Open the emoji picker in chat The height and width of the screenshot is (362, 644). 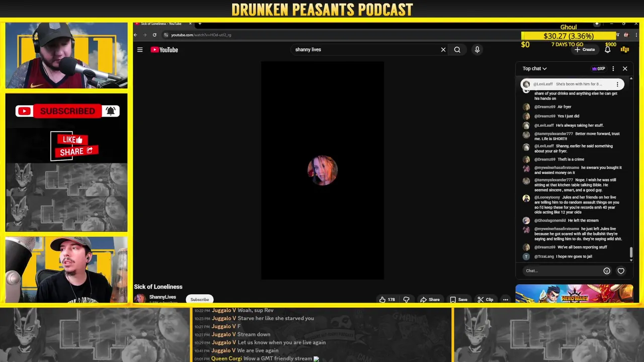[x=607, y=271]
